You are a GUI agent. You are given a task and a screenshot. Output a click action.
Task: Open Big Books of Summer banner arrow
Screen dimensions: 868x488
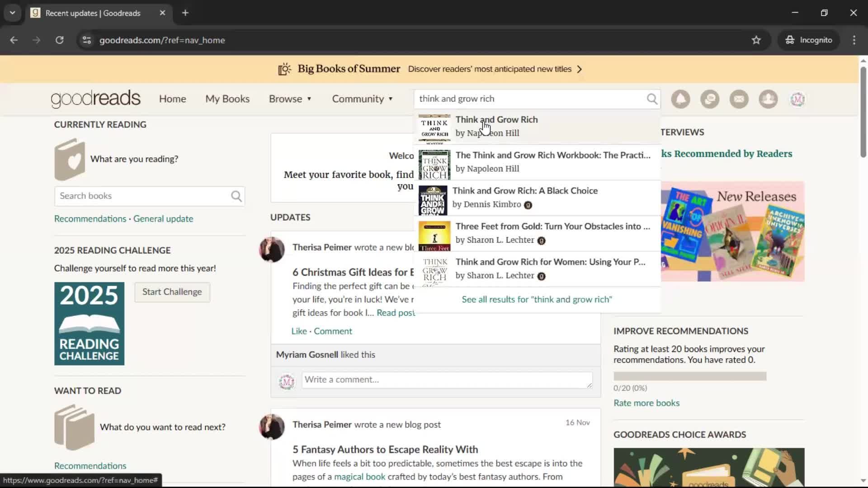pyautogui.click(x=580, y=69)
